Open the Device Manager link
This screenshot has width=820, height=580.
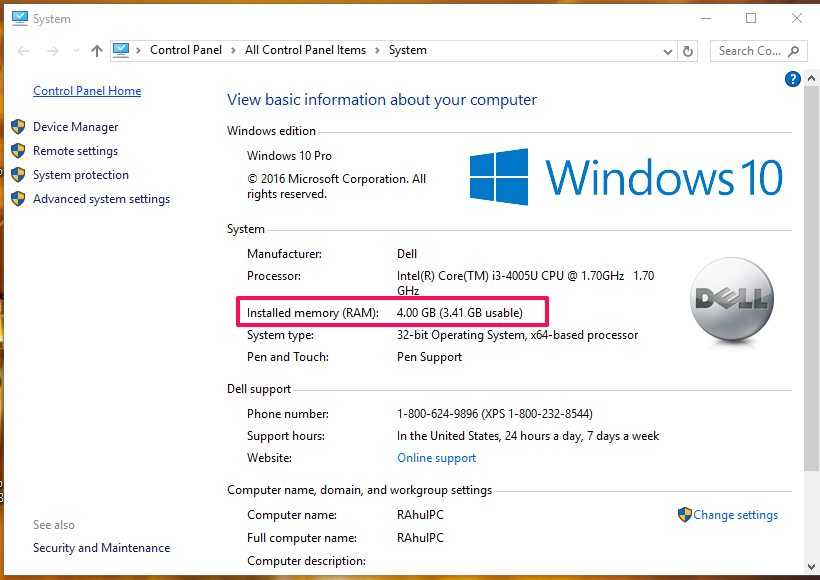coord(75,127)
